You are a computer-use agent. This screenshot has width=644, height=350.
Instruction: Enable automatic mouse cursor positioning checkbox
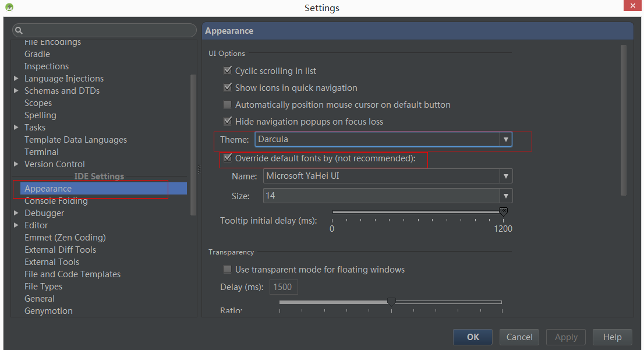228,105
